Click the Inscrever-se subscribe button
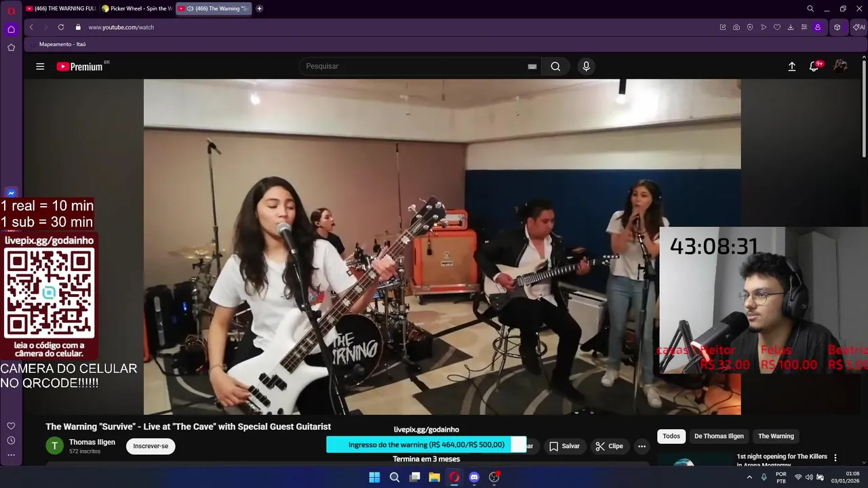Screen dimensions: 868x488 (x=151, y=446)
